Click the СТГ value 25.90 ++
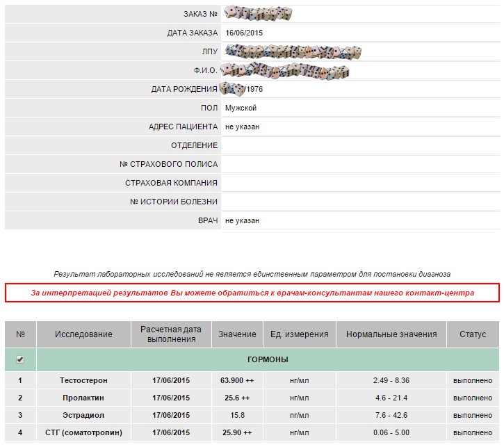 (235, 432)
